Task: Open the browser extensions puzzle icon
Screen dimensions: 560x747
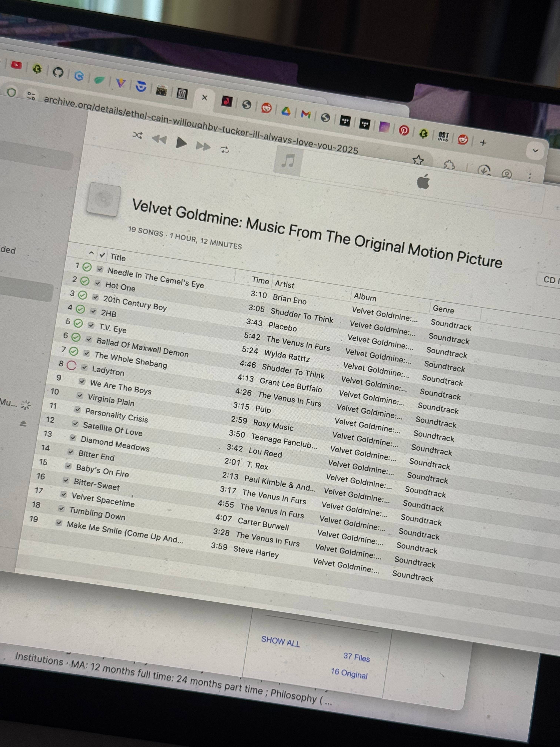Action: tap(449, 165)
